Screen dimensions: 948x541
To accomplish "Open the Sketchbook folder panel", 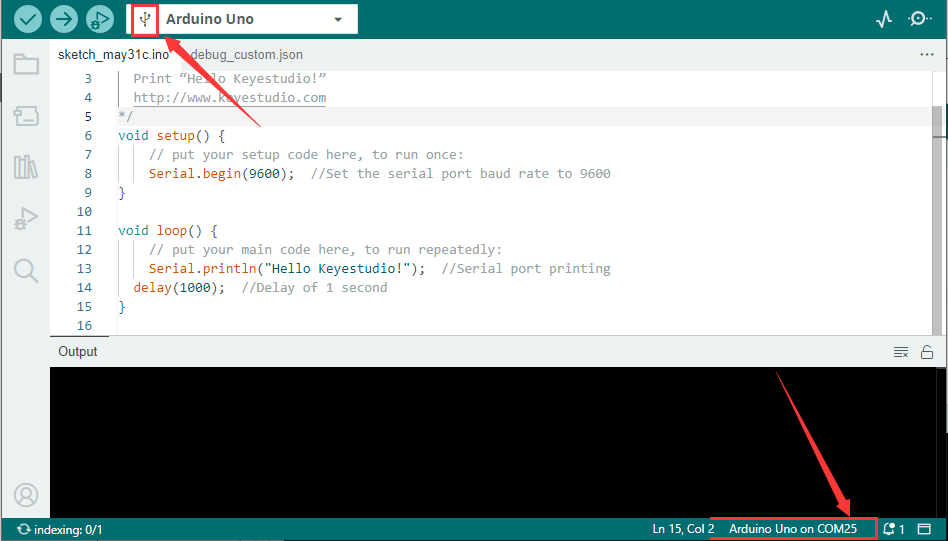I will pyautogui.click(x=26, y=63).
